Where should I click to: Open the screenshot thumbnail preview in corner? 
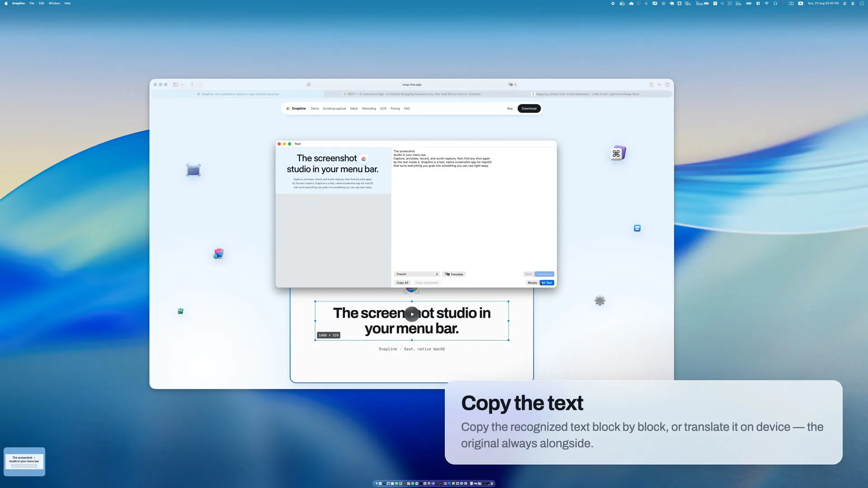pos(24,462)
